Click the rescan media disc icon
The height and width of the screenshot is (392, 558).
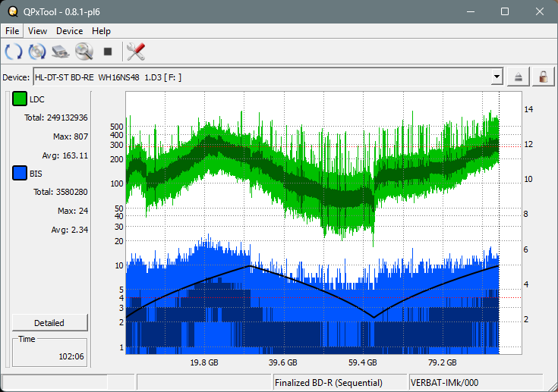coord(37,52)
